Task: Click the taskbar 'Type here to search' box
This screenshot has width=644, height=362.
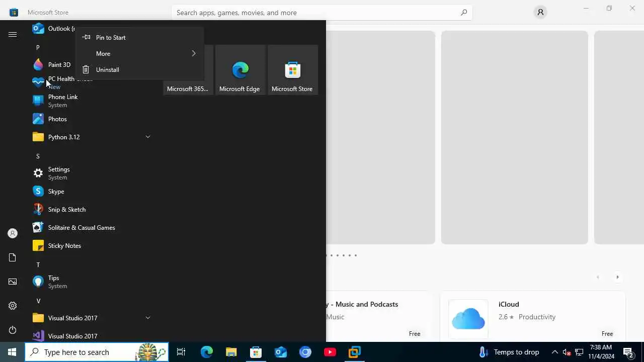Action: (97, 352)
